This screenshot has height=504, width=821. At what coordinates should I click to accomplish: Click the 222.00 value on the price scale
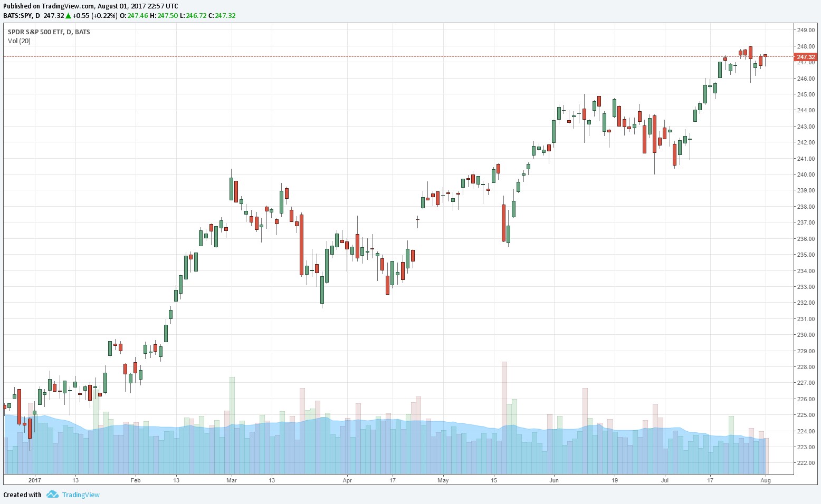coord(806,463)
